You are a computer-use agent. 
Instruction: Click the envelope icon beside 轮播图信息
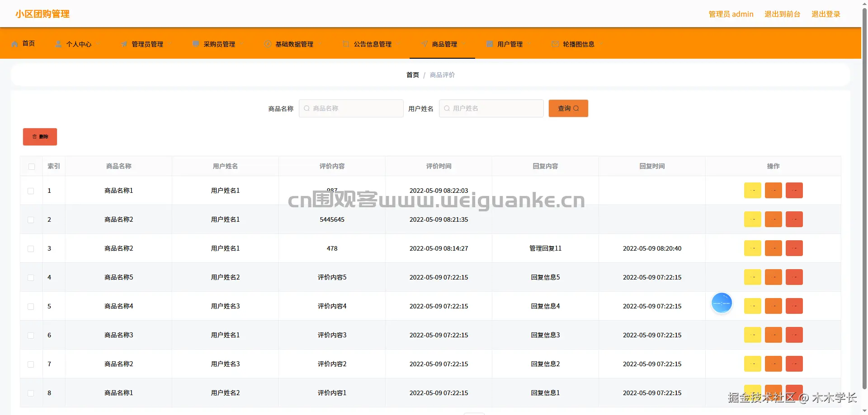pyautogui.click(x=556, y=44)
